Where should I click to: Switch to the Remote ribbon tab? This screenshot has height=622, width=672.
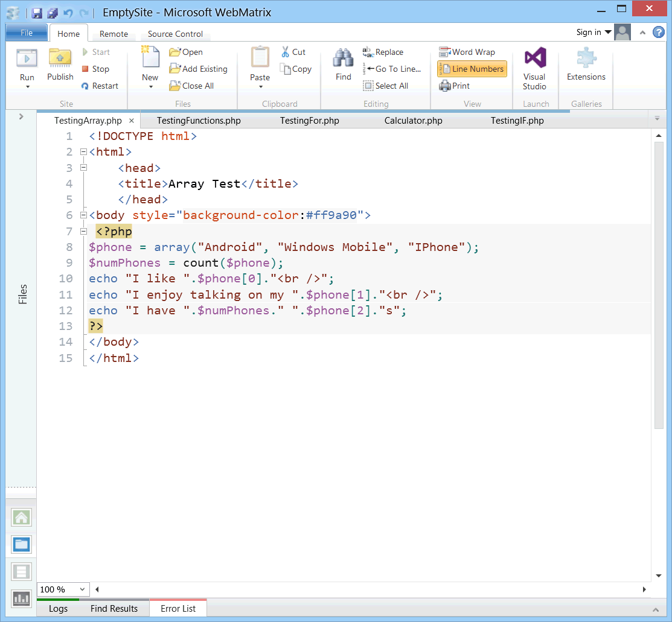click(x=114, y=34)
